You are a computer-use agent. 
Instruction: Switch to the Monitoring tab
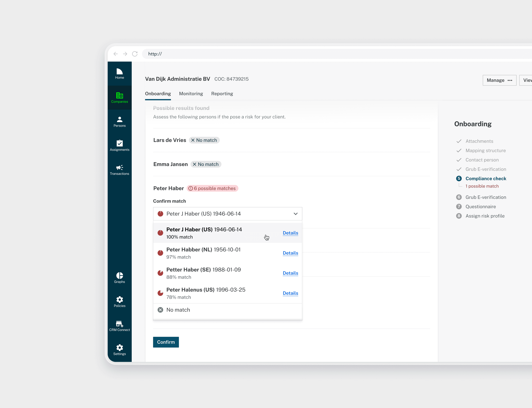pos(191,94)
